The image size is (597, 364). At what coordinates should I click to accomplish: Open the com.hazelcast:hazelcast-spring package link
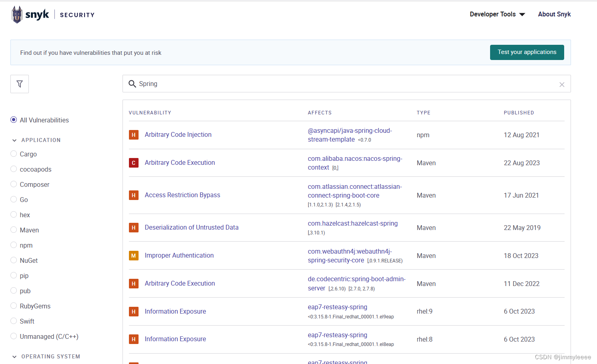352,224
